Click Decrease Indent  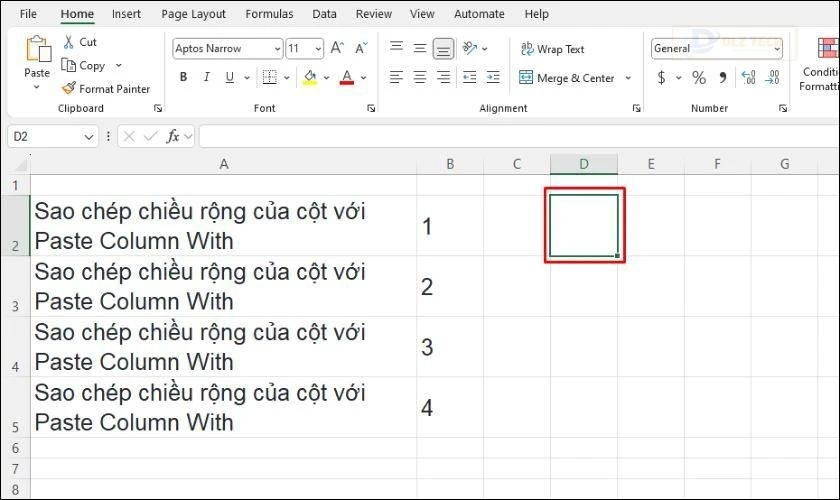470,78
